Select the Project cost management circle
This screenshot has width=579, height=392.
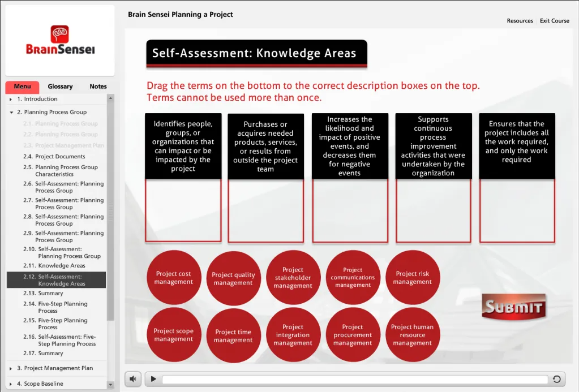coord(173,278)
